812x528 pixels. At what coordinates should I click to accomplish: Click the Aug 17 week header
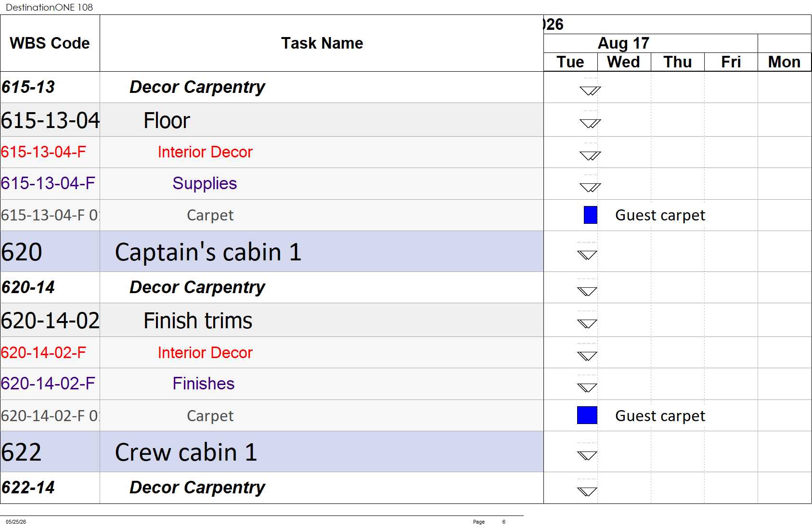click(624, 43)
